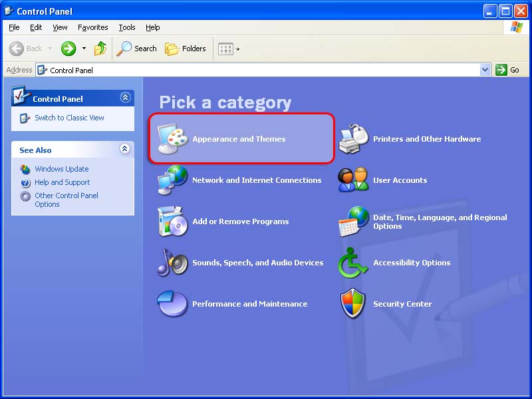Open the Add or Remove Programs icon
The width and height of the screenshot is (532, 399).
coord(172,221)
